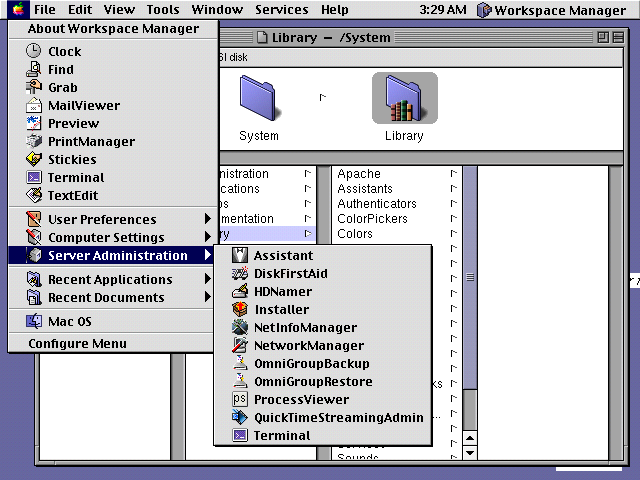Viewport: 640px width, 480px height.
Task: Click the browser scrollbar down arrow
Action: pyautogui.click(x=470, y=452)
